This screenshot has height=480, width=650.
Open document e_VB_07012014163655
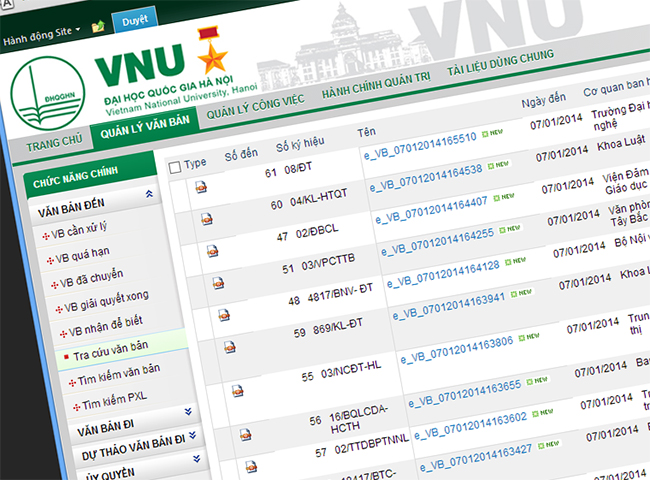pyautogui.click(x=465, y=393)
